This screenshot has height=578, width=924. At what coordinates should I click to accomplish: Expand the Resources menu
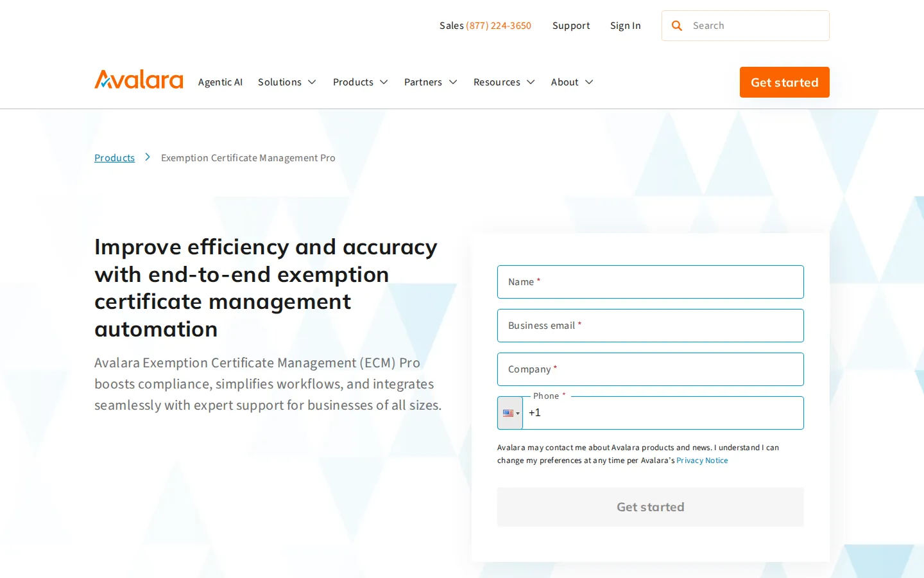coord(504,82)
